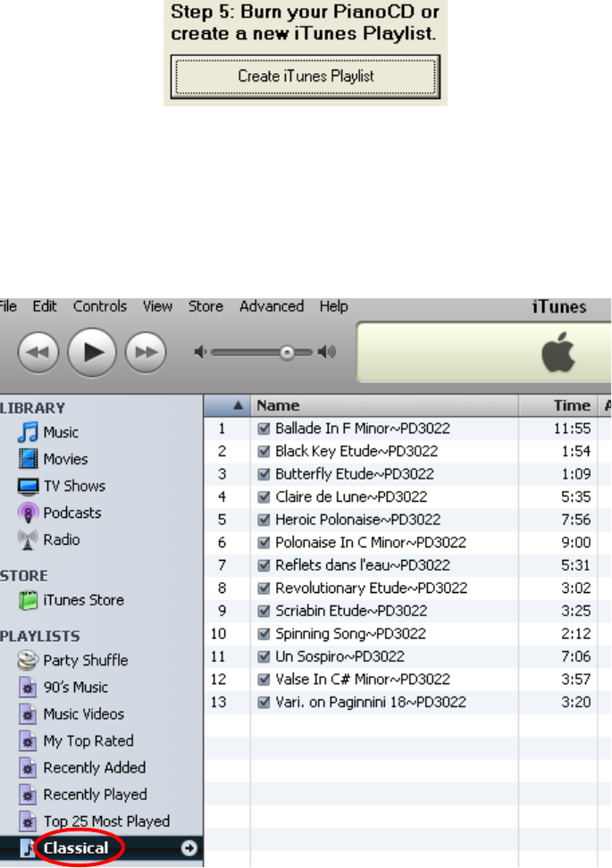Click the TV Shows screen icon
Viewport: 612px width, 868px height.
pos(28,486)
